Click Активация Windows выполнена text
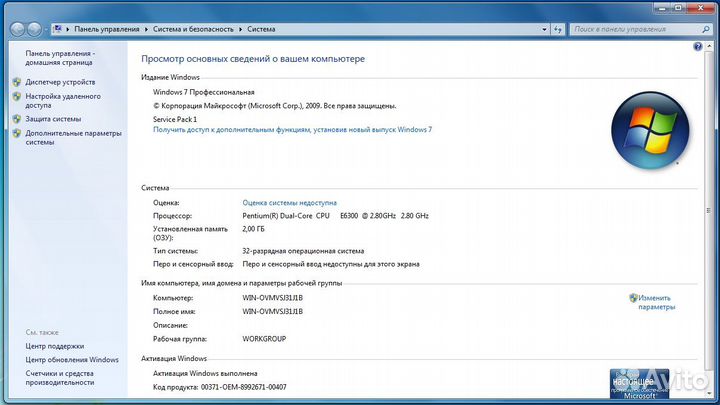The width and height of the screenshot is (720, 405). point(205,373)
